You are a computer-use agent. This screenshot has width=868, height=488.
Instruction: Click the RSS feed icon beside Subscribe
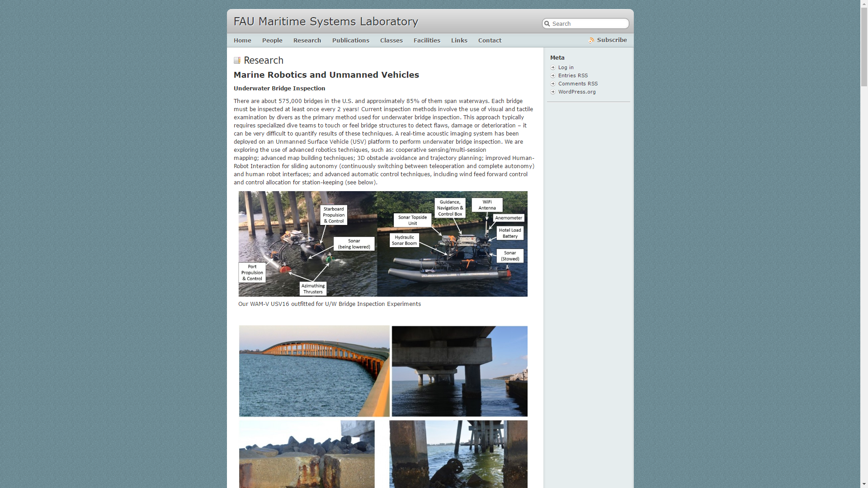[591, 40]
